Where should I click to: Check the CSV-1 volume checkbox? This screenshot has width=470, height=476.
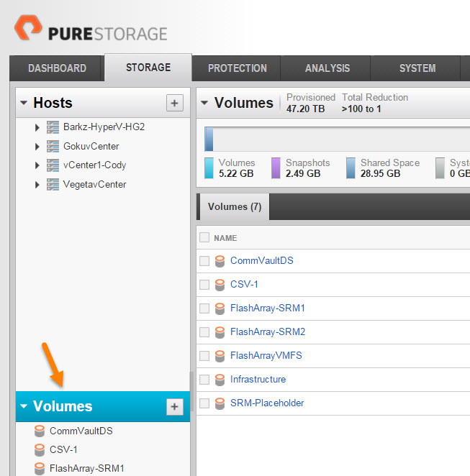204,285
